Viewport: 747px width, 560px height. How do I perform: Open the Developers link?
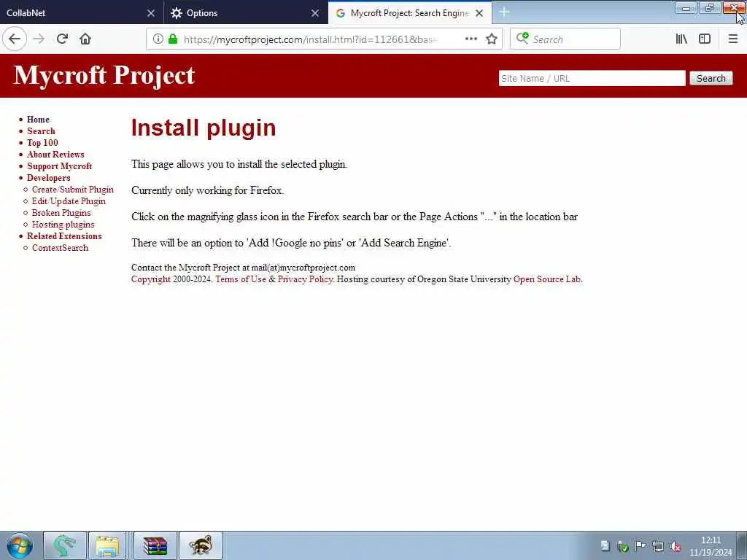click(x=49, y=178)
